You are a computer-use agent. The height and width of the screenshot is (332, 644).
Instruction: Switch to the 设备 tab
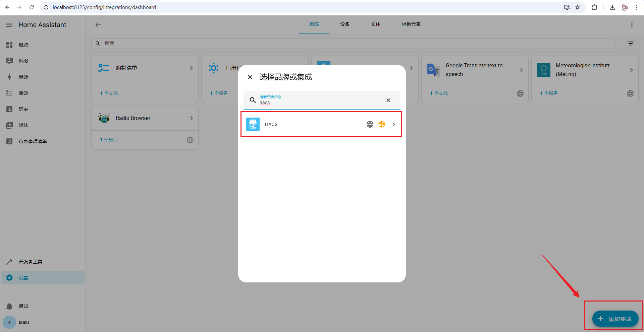[344, 24]
